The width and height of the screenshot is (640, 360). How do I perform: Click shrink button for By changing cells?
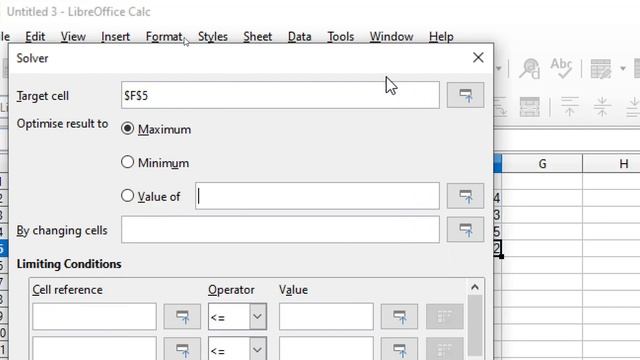click(x=465, y=229)
